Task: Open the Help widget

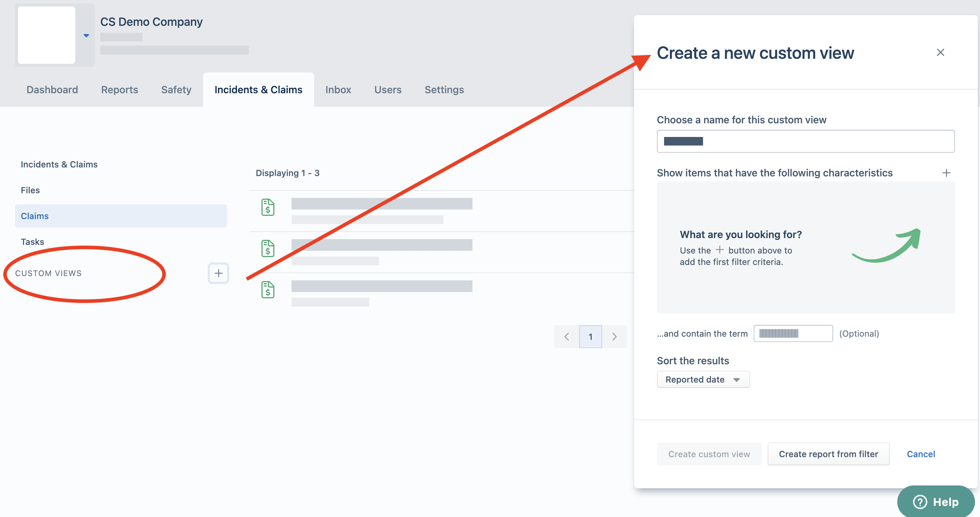Action: pyautogui.click(x=936, y=501)
